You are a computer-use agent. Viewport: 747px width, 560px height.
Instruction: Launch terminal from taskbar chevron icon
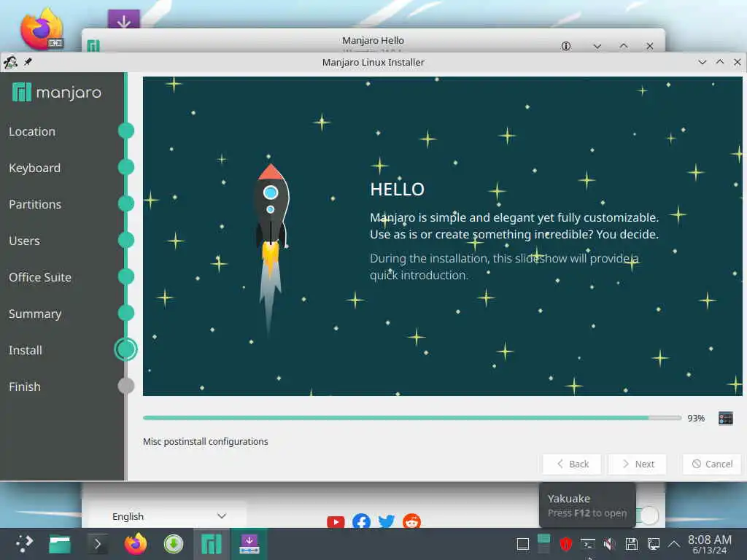coord(98,544)
